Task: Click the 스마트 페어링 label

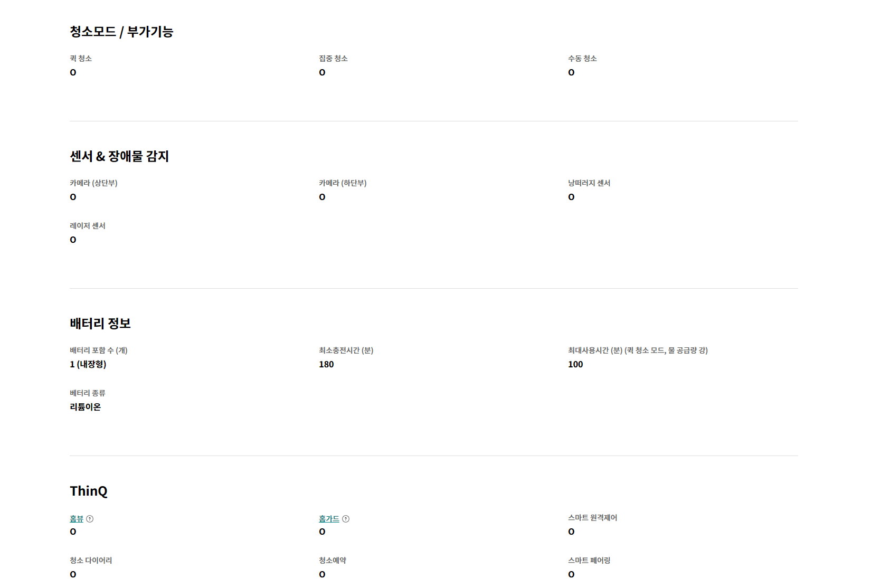Action: [589, 561]
